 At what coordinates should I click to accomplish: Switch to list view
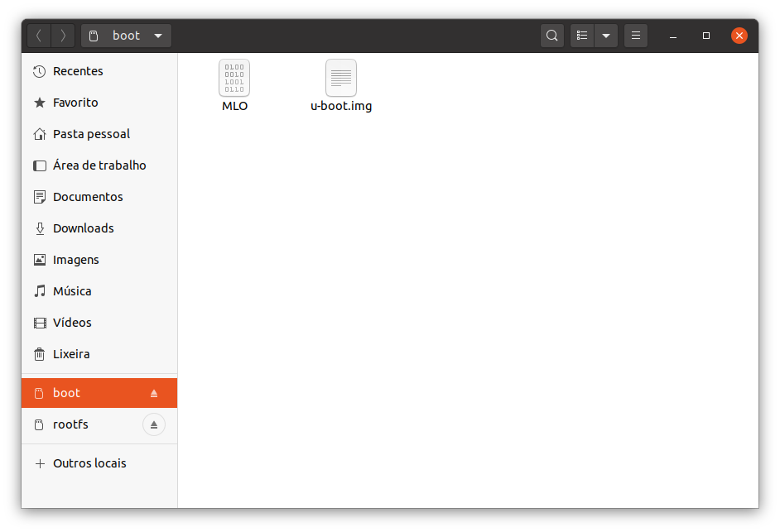(582, 36)
